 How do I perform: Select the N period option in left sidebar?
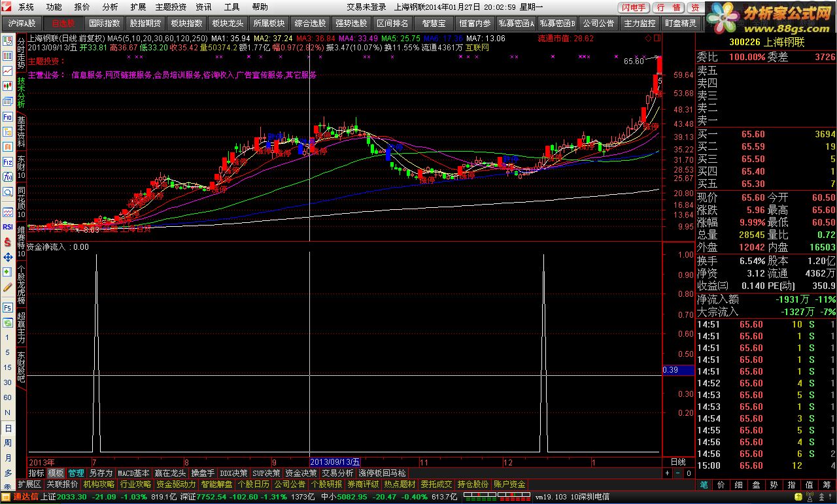tap(8, 412)
